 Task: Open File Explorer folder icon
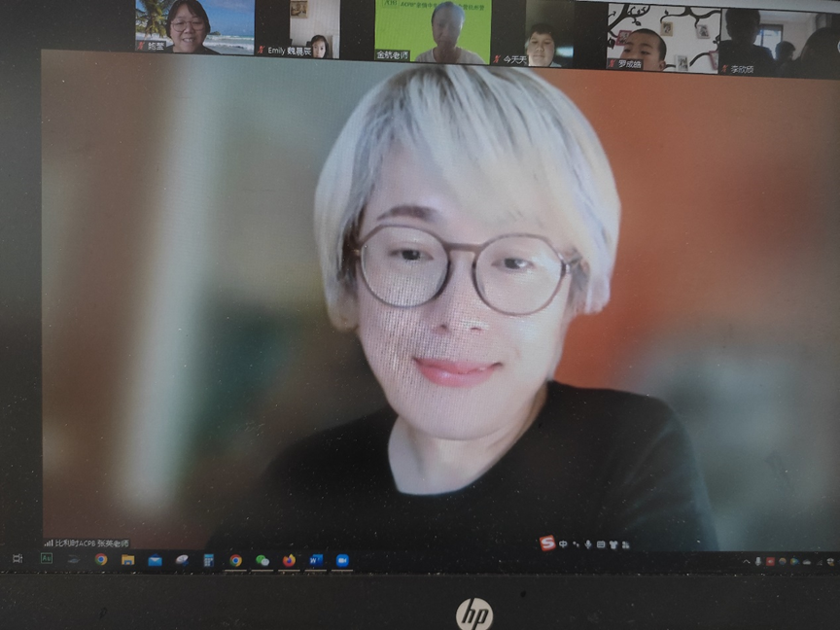coord(127,560)
